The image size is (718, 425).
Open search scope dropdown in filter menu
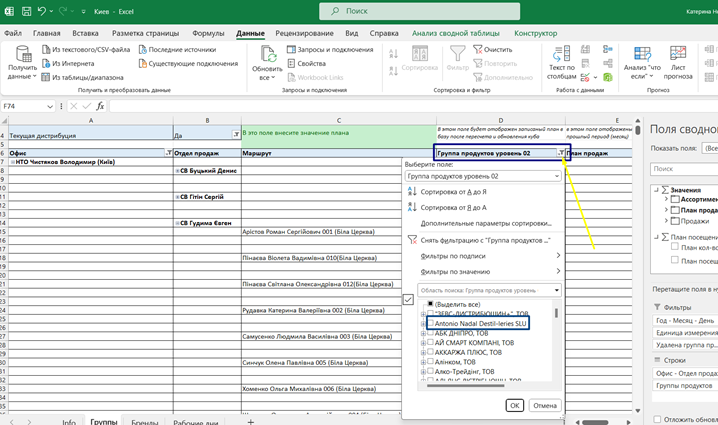(x=557, y=290)
